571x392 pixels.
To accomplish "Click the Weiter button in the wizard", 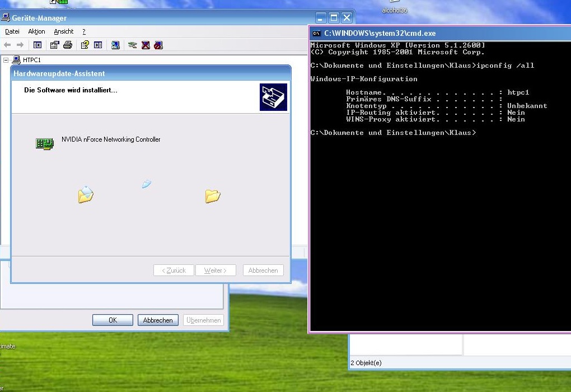I will pos(216,270).
